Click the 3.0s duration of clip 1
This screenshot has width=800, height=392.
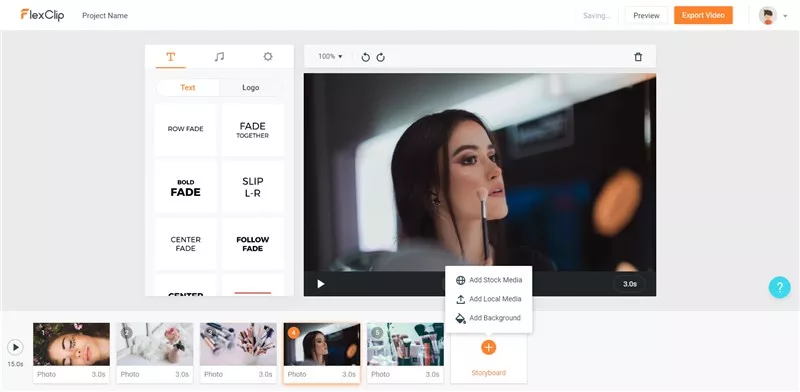click(98, 374)
